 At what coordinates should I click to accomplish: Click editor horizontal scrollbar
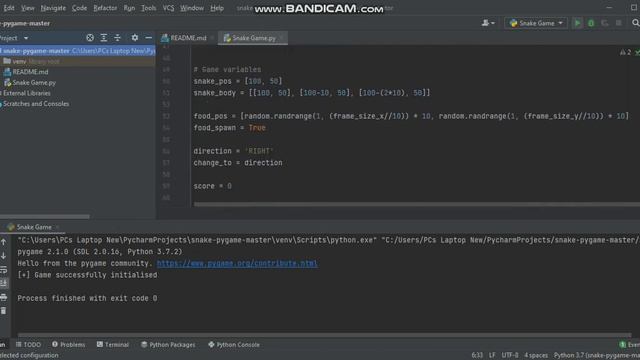pos(416,204)
